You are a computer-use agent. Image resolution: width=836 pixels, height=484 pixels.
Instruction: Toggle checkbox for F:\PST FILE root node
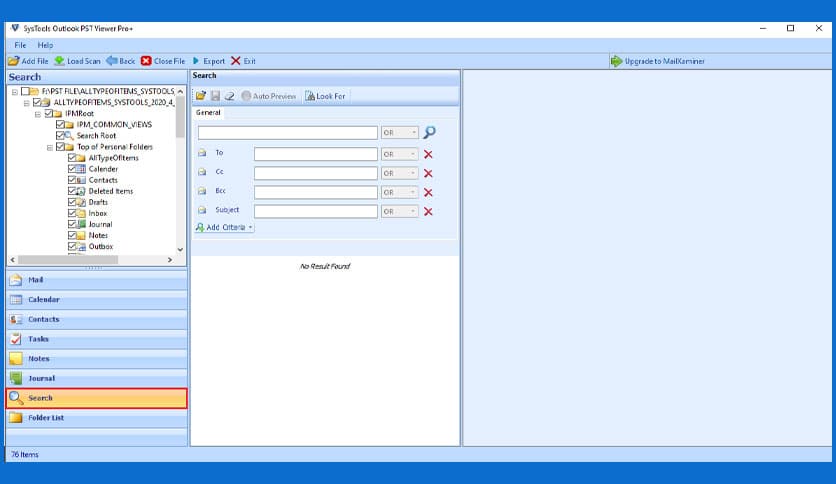pyautogui.click(x=25, y=91)
